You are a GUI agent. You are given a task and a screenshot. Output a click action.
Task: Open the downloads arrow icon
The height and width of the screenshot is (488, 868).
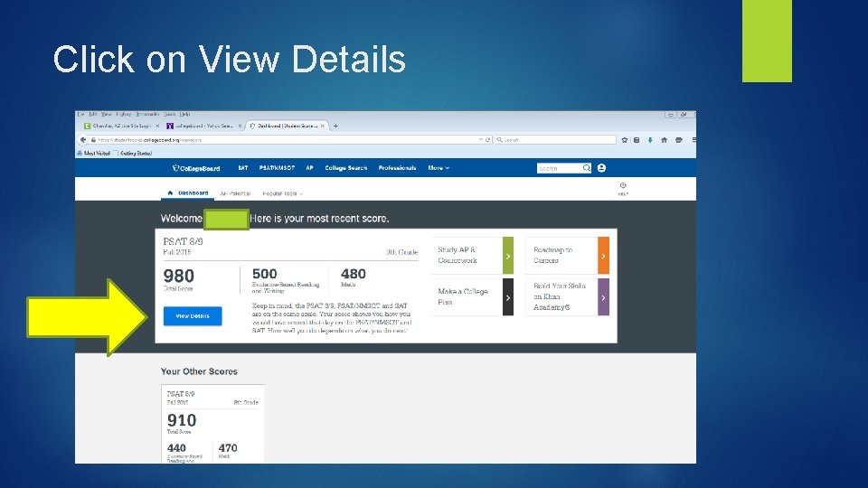650,140
